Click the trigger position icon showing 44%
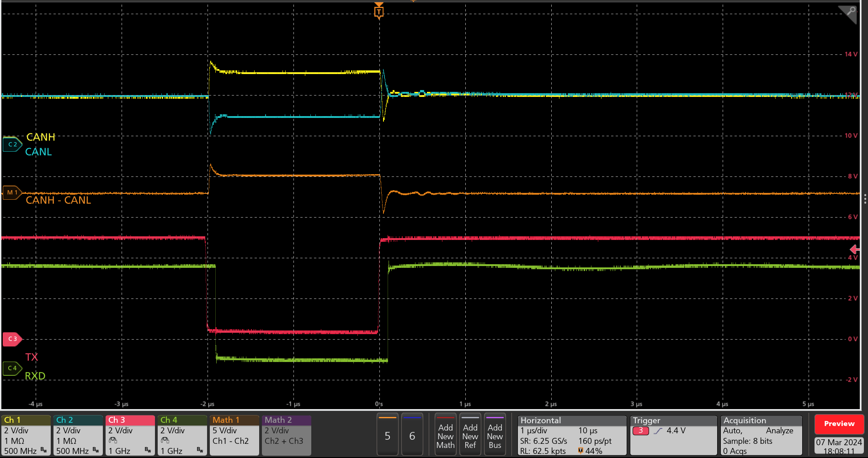The width and height of the screenshot is (868, 458). [580, 451]
